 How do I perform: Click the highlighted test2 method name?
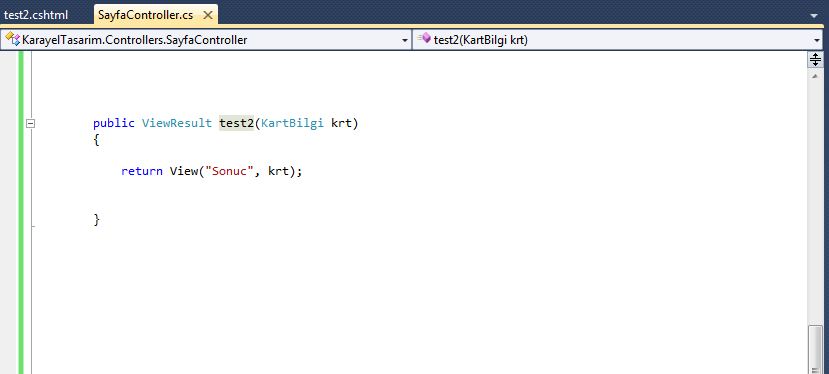237,123
